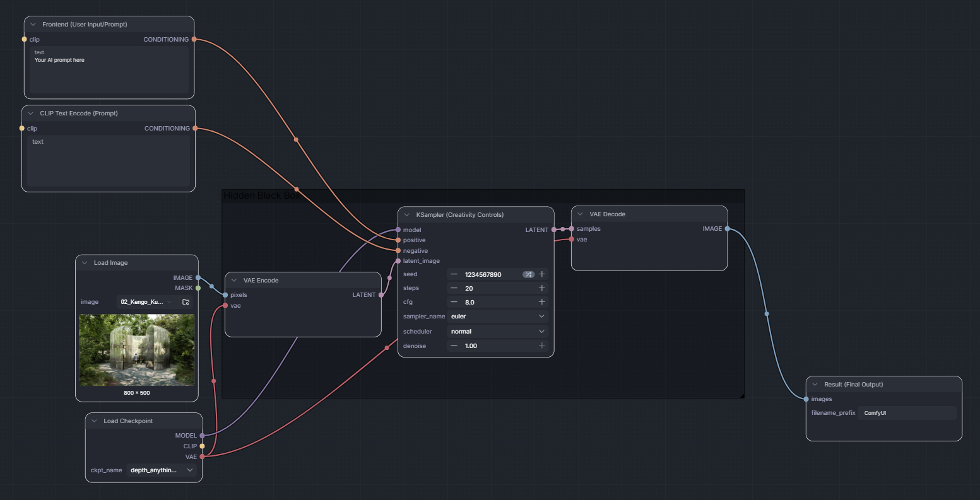Open the image file browser folder icon

point(186,302)
